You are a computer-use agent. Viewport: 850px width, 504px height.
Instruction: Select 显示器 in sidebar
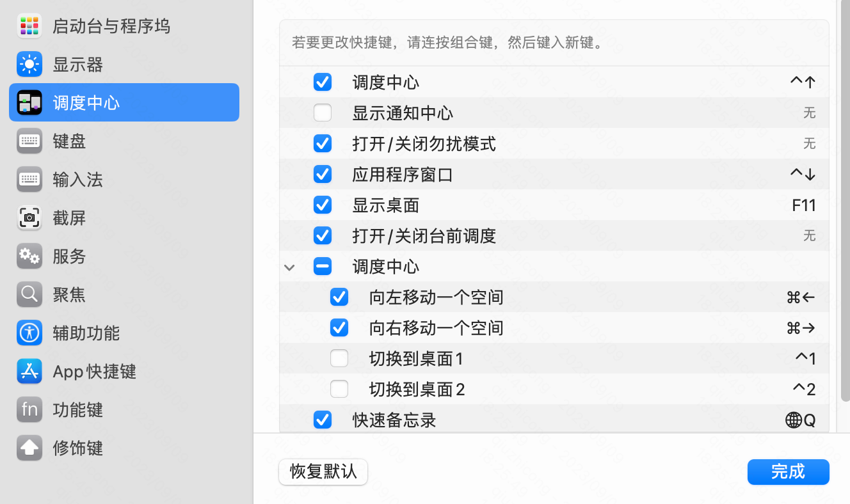pos(124,64)
